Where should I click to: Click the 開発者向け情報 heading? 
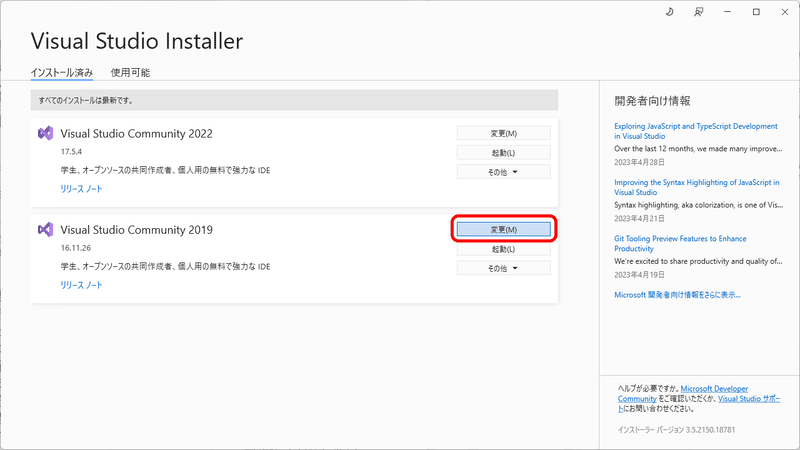click(653, 101)
